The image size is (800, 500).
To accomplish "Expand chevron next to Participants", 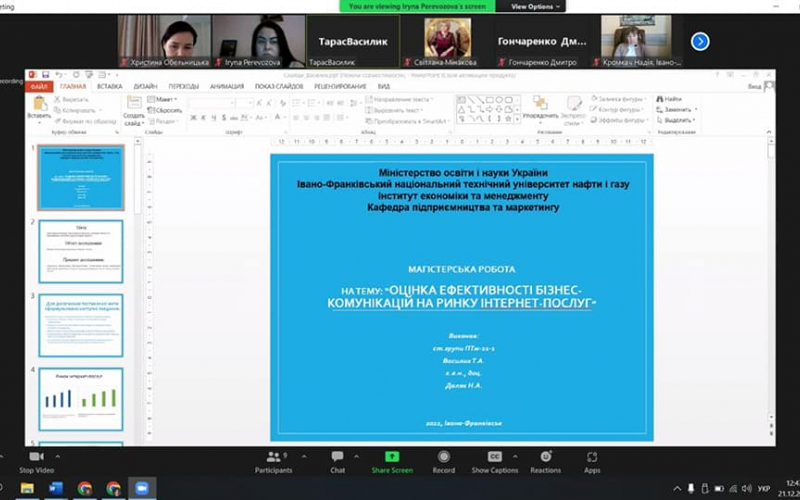I will [x=304, y=457].
